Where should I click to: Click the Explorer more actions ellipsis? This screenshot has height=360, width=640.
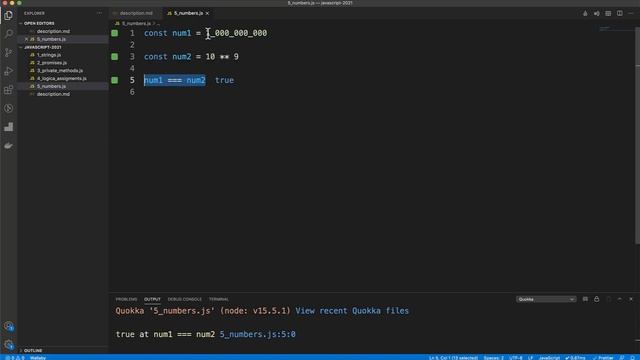point(99,13)
